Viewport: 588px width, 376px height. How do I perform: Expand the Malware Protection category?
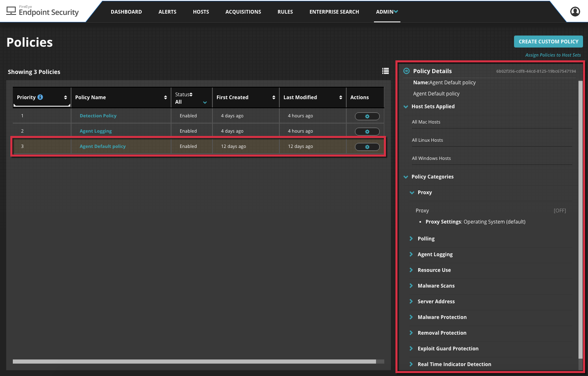tap(411, 317)
